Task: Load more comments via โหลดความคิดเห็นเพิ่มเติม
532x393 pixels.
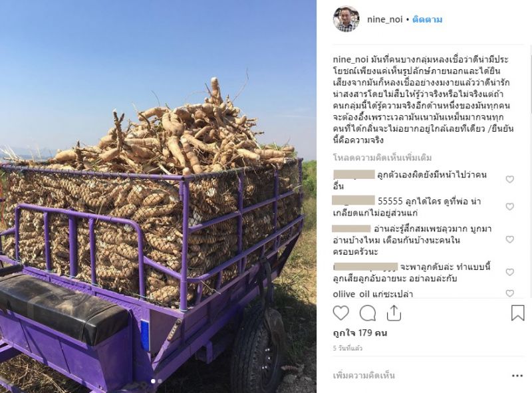Action: 382,158
